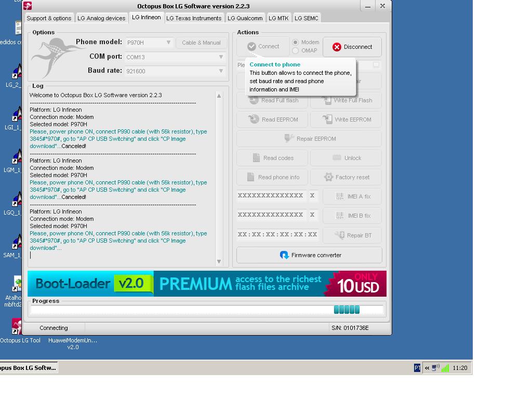
Task: Click the Progress bar
Action: click(207, 310)
